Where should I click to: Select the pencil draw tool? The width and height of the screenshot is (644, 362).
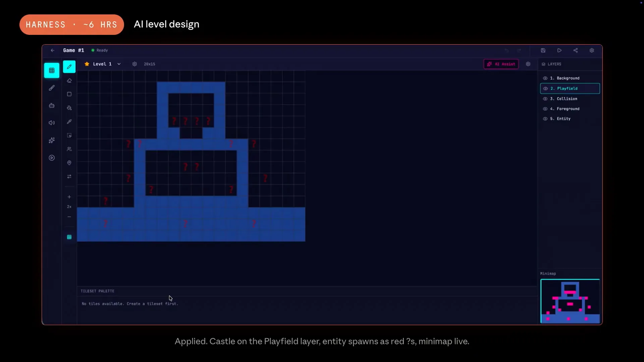coord(69,67)
